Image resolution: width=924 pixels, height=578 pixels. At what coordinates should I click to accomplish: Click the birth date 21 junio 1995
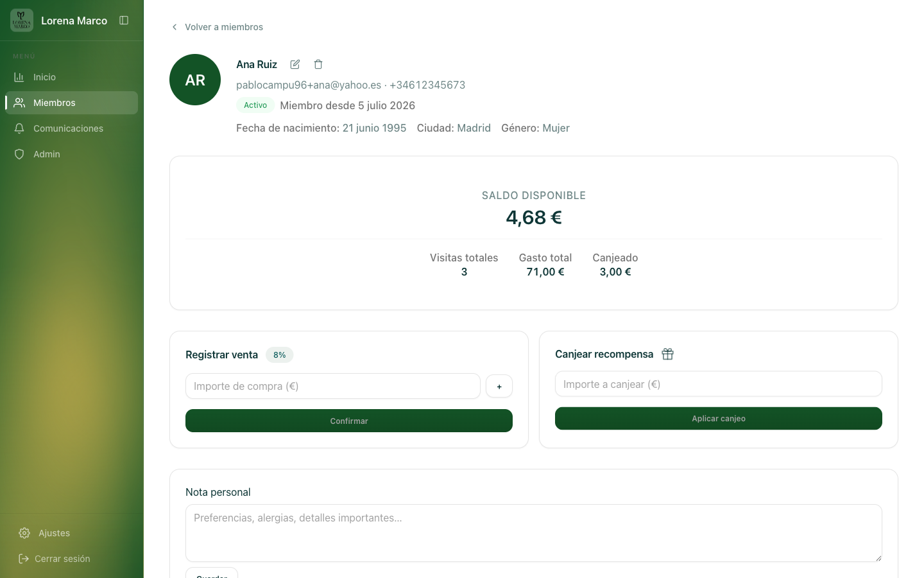click(x=374, y=128)
